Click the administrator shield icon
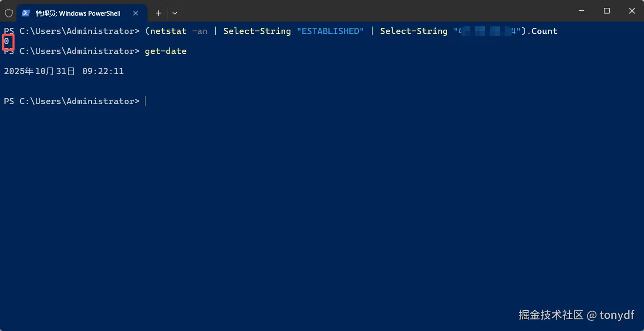This screenshot has width=644, height=331. pyautogui.click(x=9, y=13)
